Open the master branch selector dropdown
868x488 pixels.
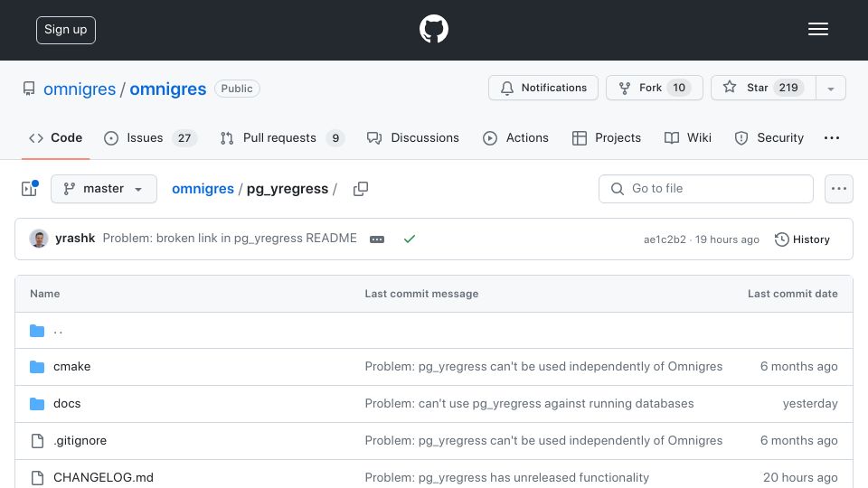[104, 189]
